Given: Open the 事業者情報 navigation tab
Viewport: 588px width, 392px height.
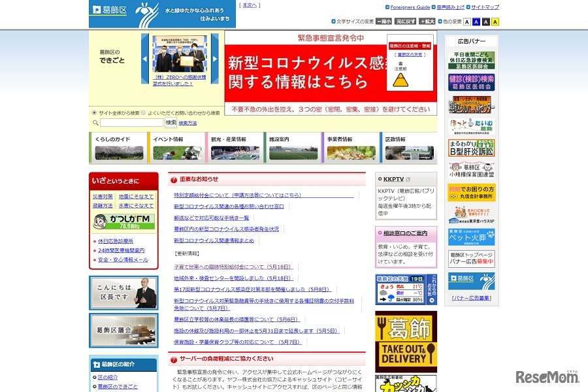Looking at the screenshot, I should (x=351, y=148).
